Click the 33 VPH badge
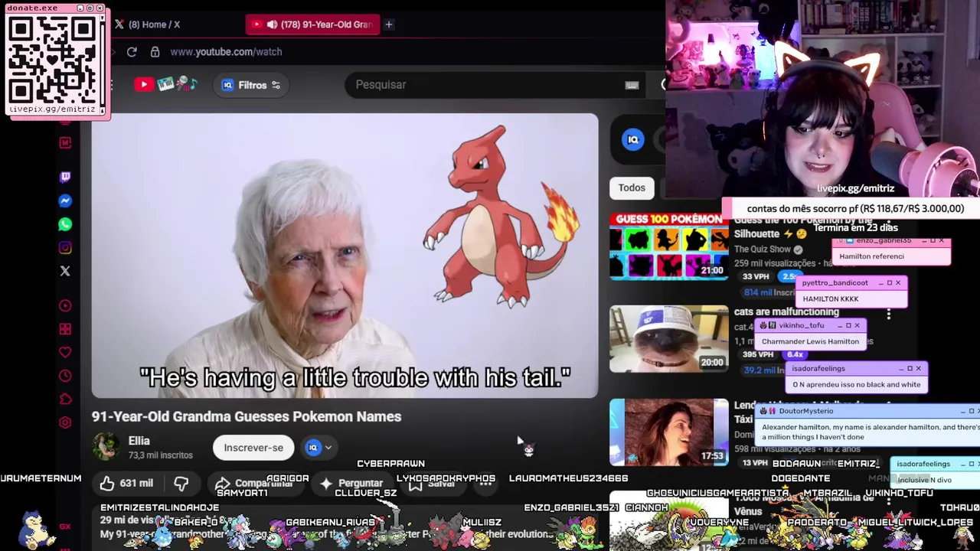The width and height of the screenshot is (980, 551). (756, 277)
